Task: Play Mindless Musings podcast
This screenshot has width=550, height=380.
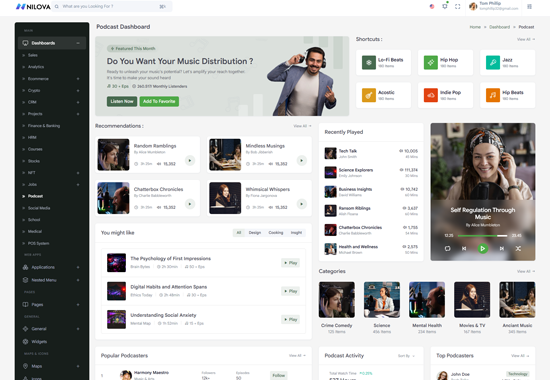Action: point(302,160)
